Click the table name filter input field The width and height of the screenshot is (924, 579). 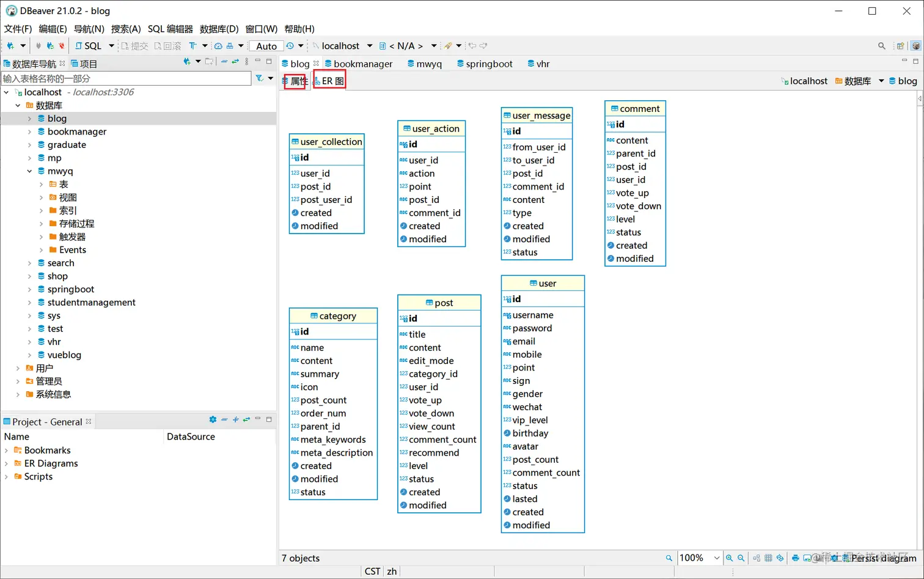127,78
